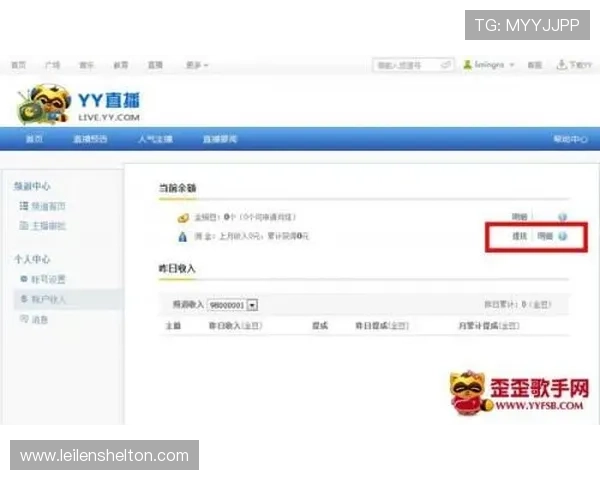The width and height of the screenshot is (600, 480).
Task: Click the coin icon for 账户收入
Action: pyautogui.click(x=24, y=299)
